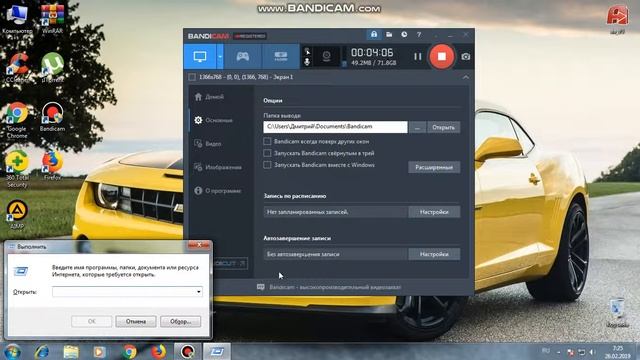
Task: Switch to Bandicam taskbar button
Action: tap(188, 351)
